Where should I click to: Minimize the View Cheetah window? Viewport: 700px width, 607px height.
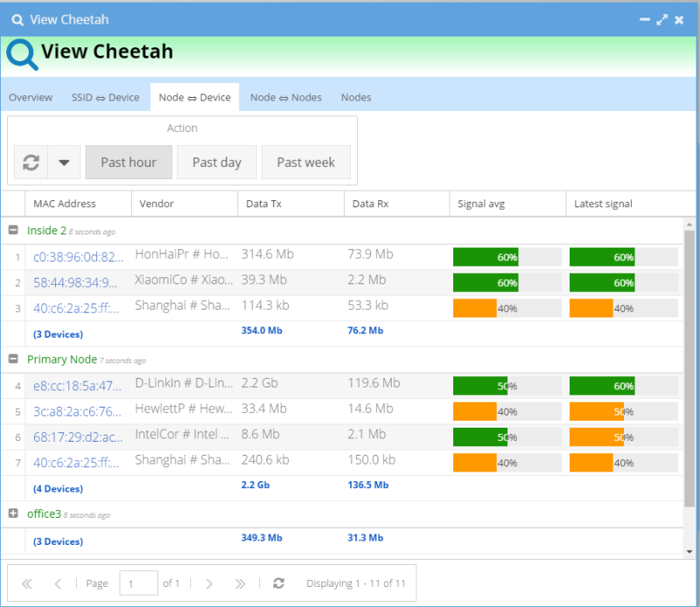pos(644,19)
